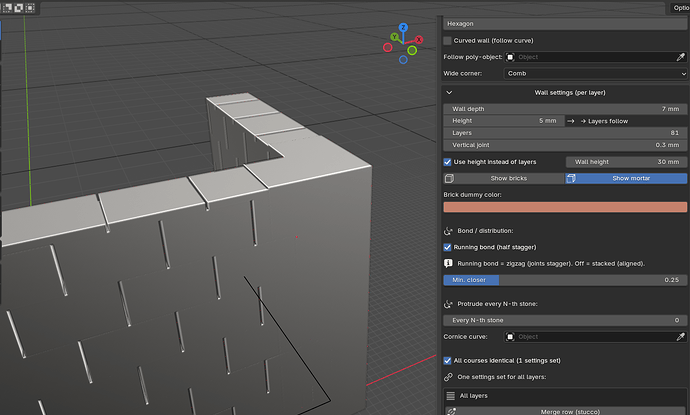Click the link icon beside One settings set
Viewport: 690px width, 415px height.
point(448,377)
